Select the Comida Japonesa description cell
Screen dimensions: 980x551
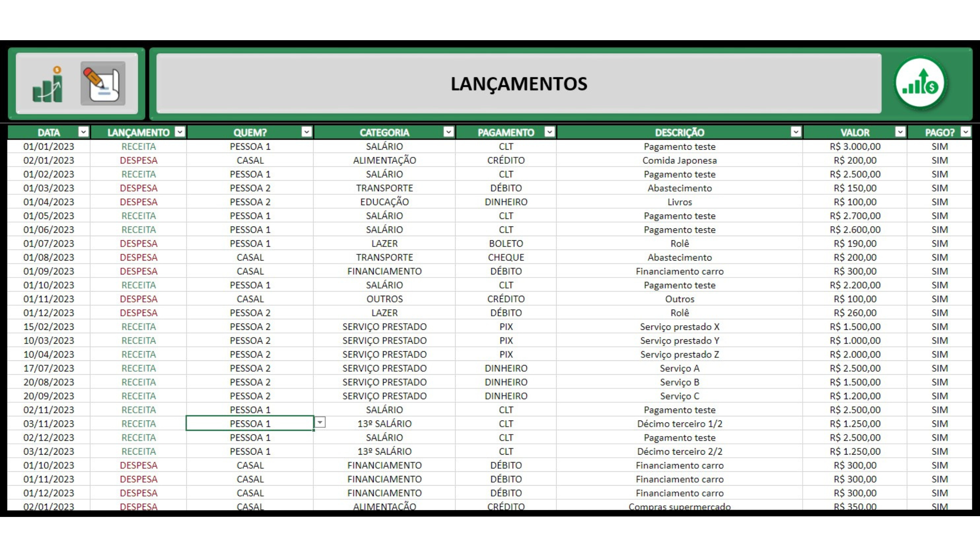(679, 160)
